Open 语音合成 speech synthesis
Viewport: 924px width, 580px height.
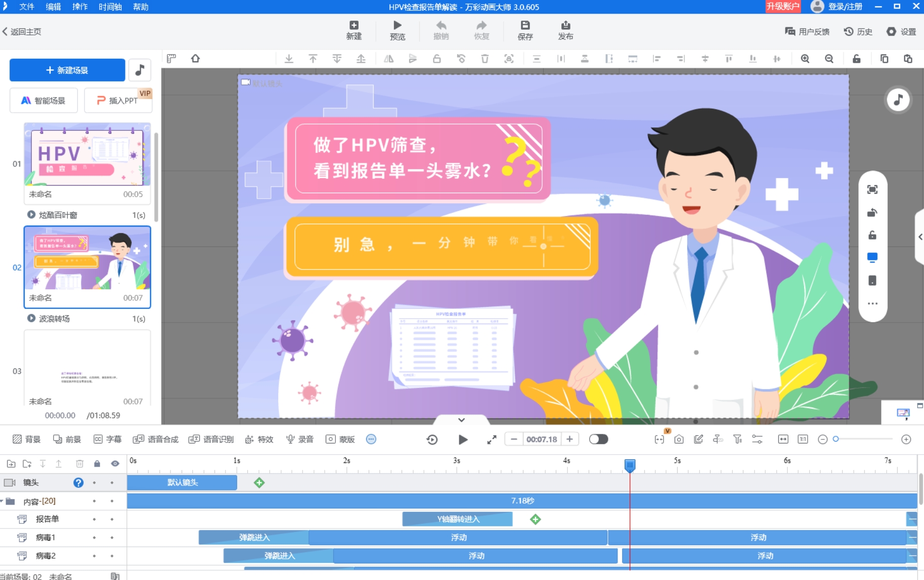click(x=155, y=439)
